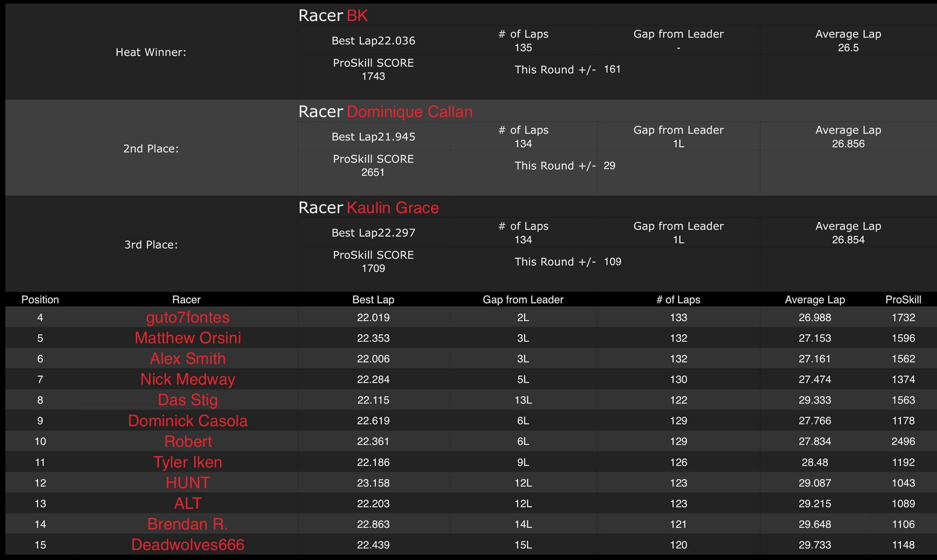Click the ProSkill column header

(x=903, y=300)
